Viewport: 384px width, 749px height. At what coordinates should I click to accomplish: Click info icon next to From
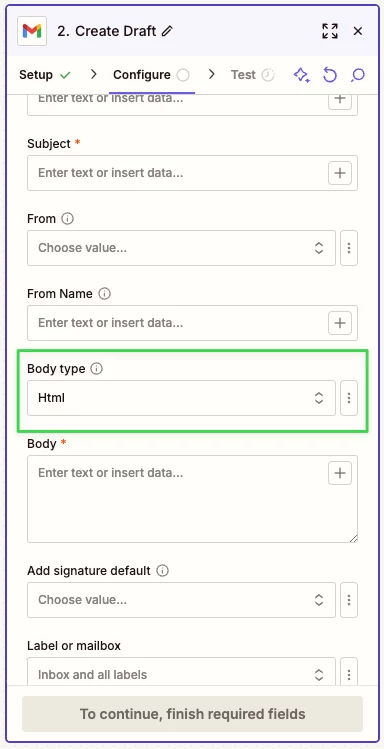[68, 219]
